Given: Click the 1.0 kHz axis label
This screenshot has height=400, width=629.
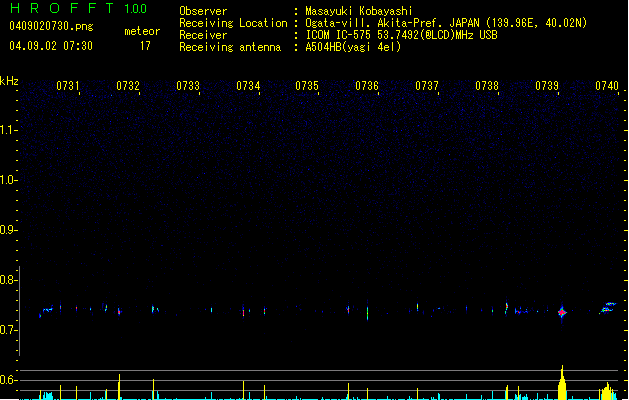Looking at the screenshot, I should (8, 180).
